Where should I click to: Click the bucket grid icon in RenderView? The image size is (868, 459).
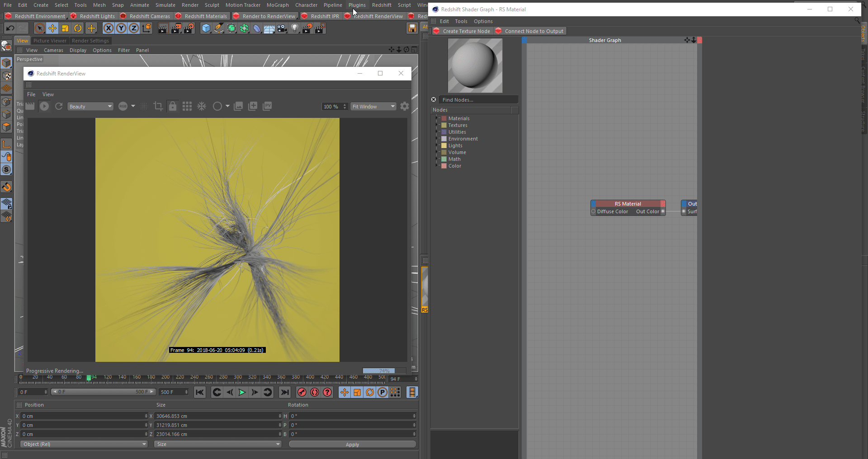[x=187, y=106]
